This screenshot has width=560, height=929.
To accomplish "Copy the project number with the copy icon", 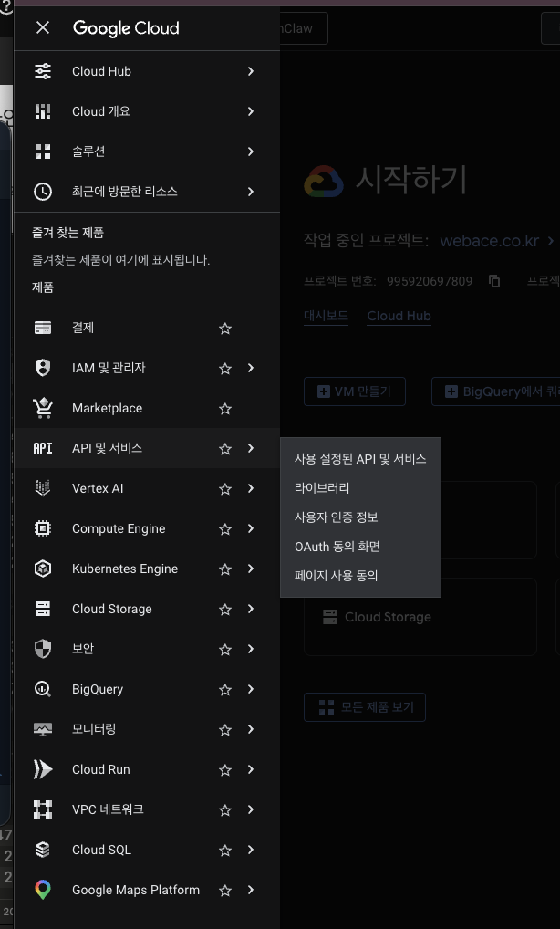I will tap(494, 281).
